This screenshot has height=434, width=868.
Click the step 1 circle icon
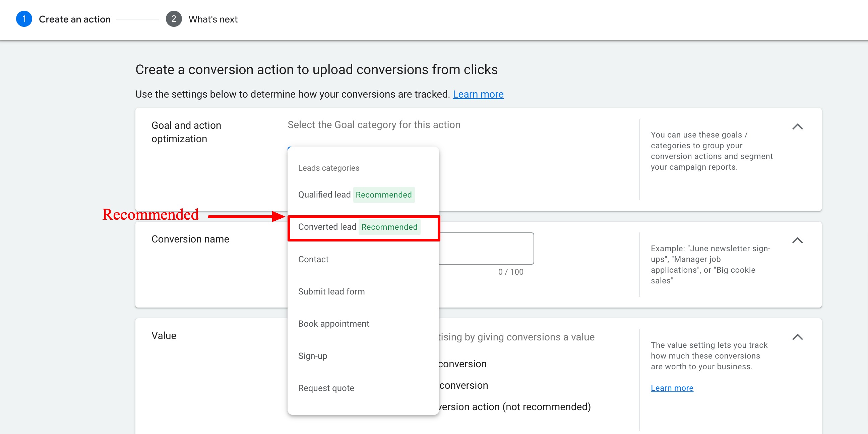(24, 19)
